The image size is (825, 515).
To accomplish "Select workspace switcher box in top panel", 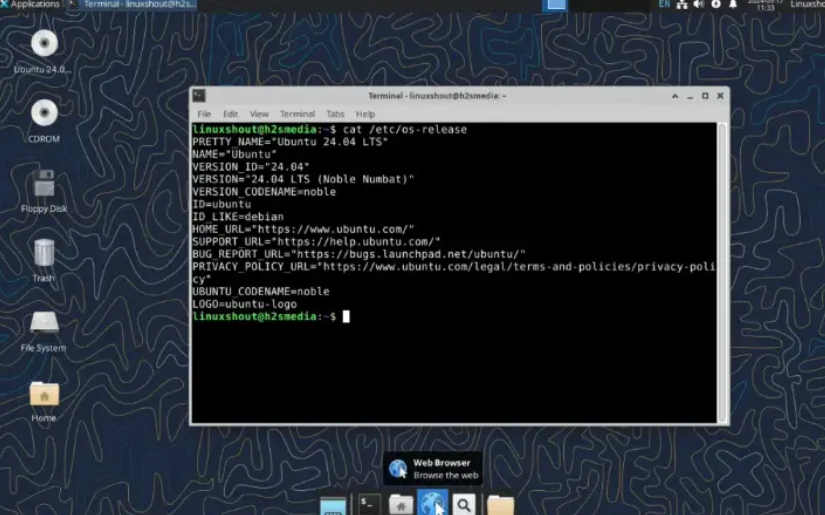I will point(555,5).
